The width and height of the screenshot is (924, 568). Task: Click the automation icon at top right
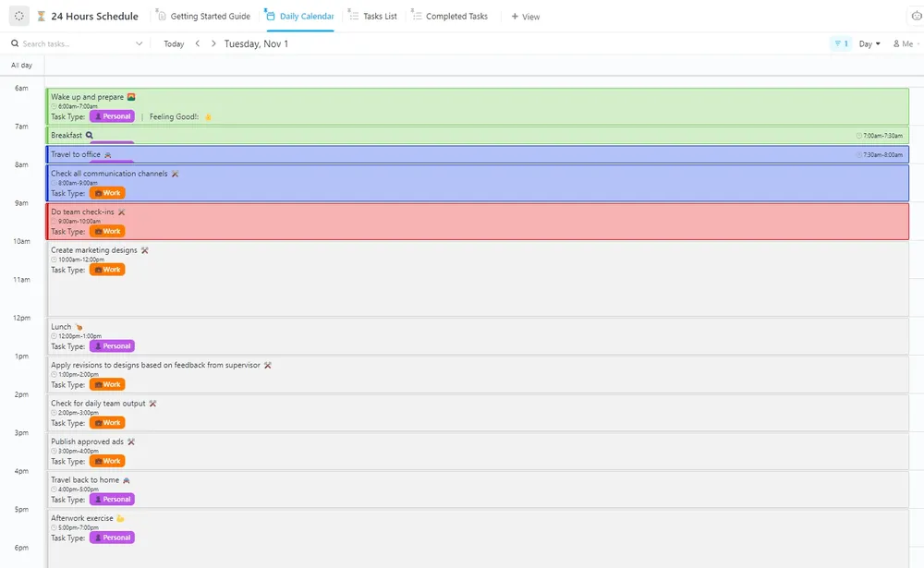click(917, 16)
